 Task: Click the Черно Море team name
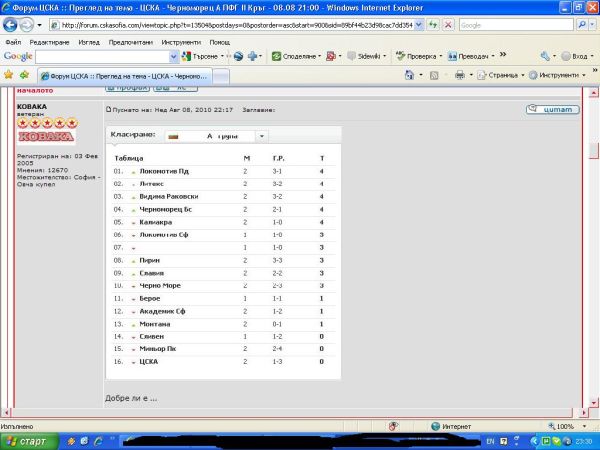tap(160, 286)
